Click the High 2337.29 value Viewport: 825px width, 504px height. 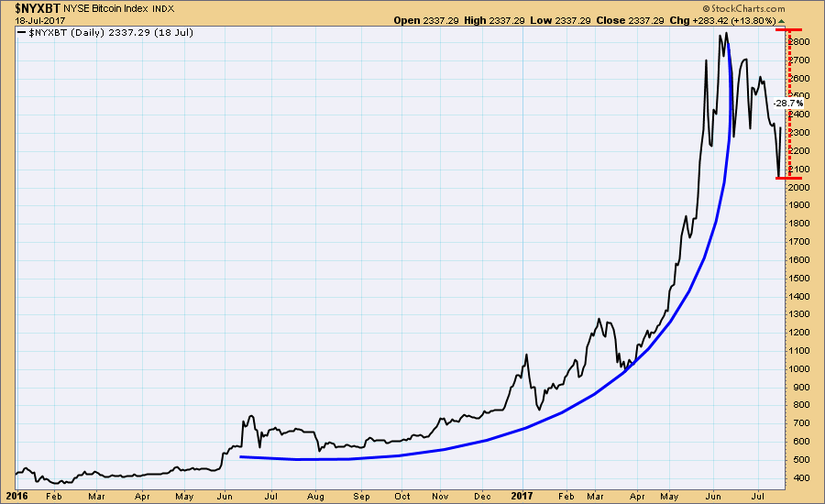click(x=494, y=20)
